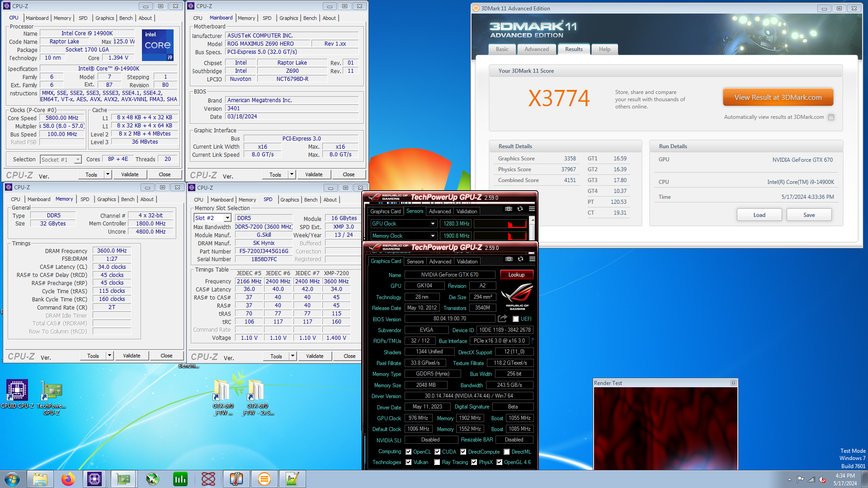Open the orange circular lines taskbar app
Image resolution: width=868 pixels, height=488 pixels.
coord(264,479)
